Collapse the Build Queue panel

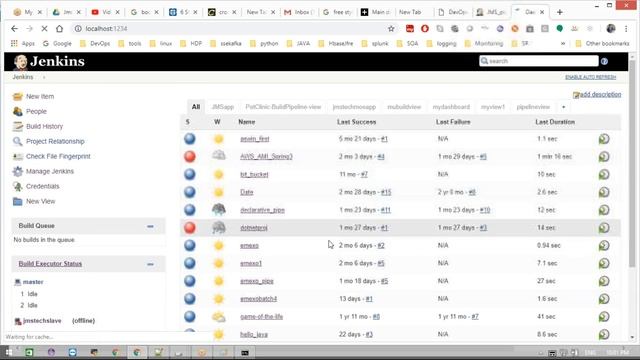150,226
